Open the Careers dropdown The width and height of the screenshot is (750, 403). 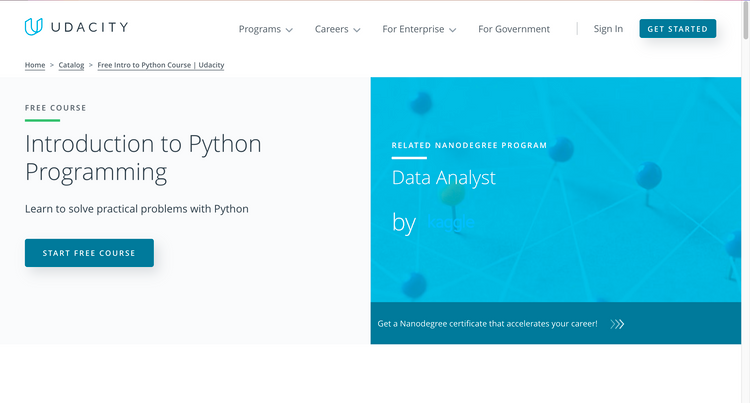pyautogui.click(x=337, y=29)
